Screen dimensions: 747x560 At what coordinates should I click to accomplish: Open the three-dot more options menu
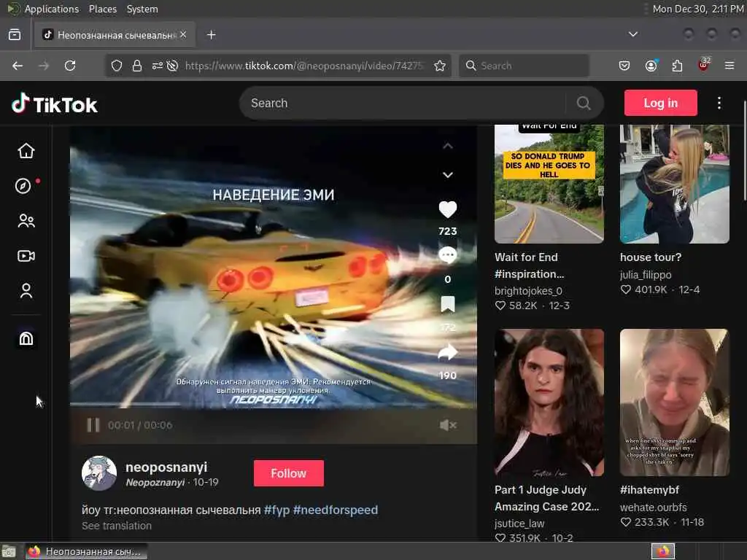coord(719,103)
